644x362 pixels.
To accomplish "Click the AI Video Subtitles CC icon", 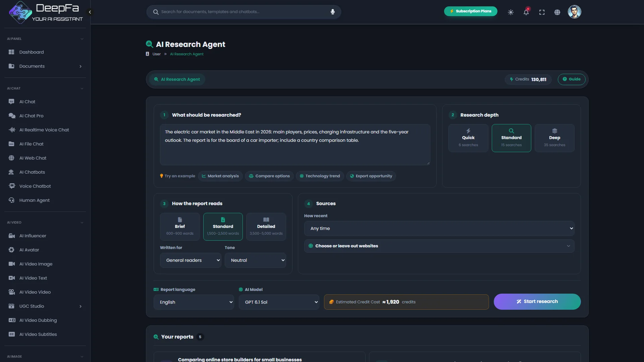I will point(11,334).
